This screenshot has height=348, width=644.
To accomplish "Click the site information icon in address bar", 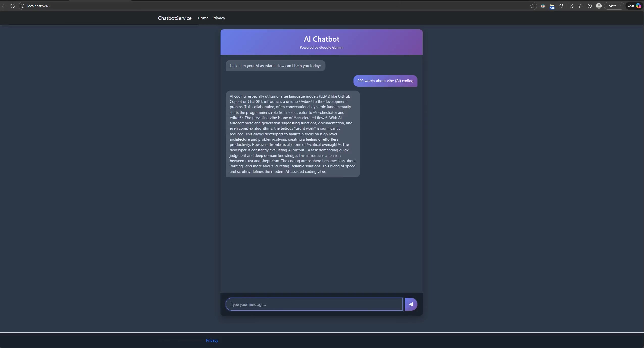I will tap(23, 6).
